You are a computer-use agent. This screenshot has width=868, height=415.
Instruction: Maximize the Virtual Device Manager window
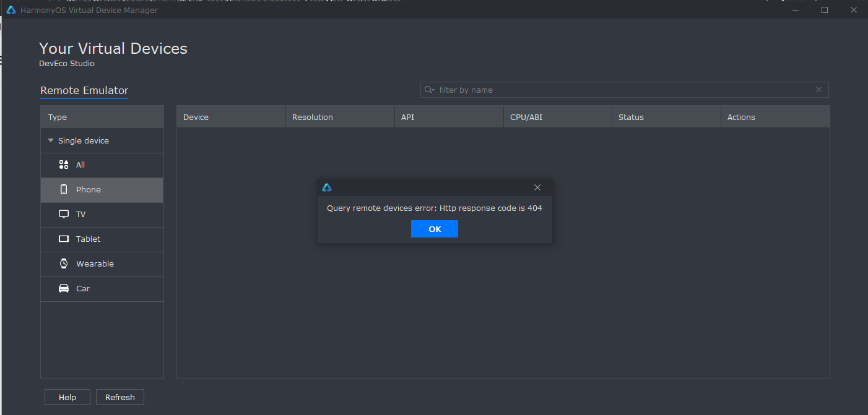pos(825,10)
